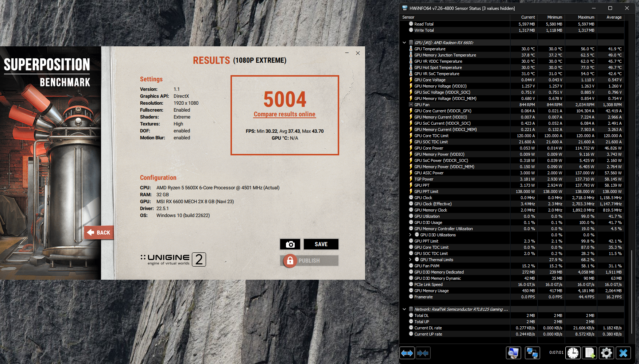
Task: Click the lightning icon for GPU Core Power
Action: 411,148
